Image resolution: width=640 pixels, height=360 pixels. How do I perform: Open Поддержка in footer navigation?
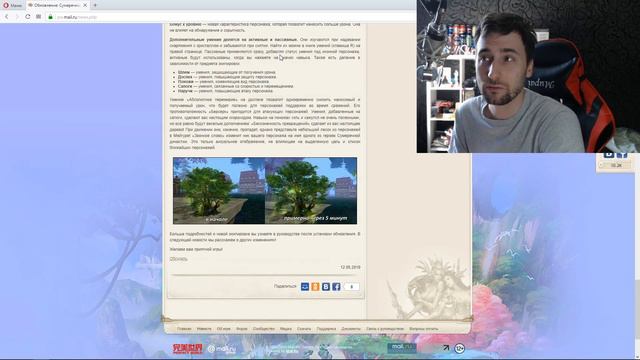[x=326, y=329]
